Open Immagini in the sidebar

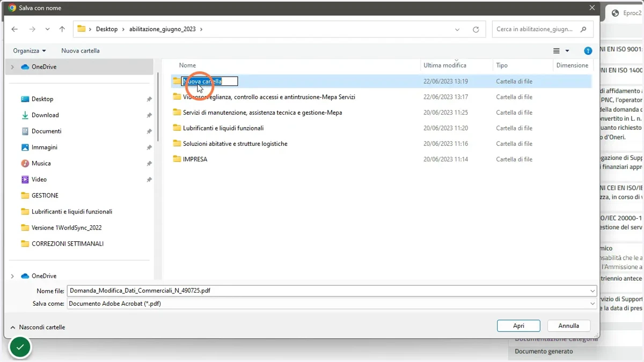(x=44, y=147)
